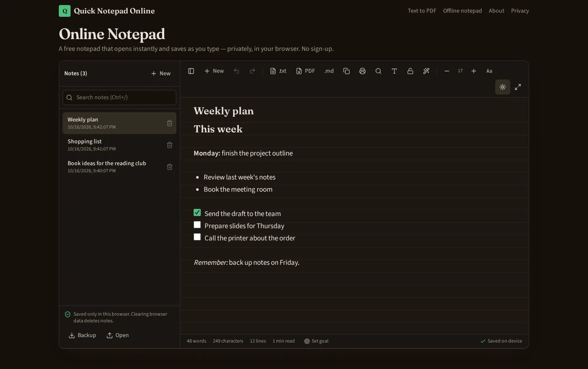Click the 249 characters counter
Screen dimensions: 588x369
(228, 341)
